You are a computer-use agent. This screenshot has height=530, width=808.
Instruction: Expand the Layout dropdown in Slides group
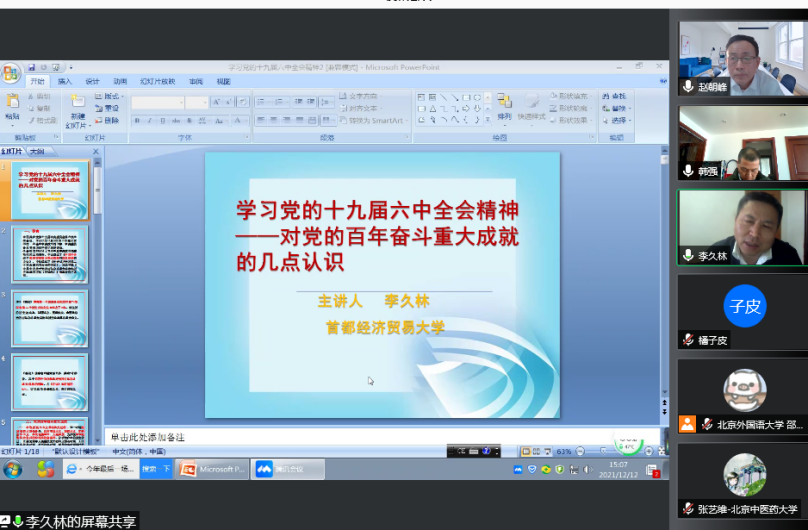click(x=108, y=96)
